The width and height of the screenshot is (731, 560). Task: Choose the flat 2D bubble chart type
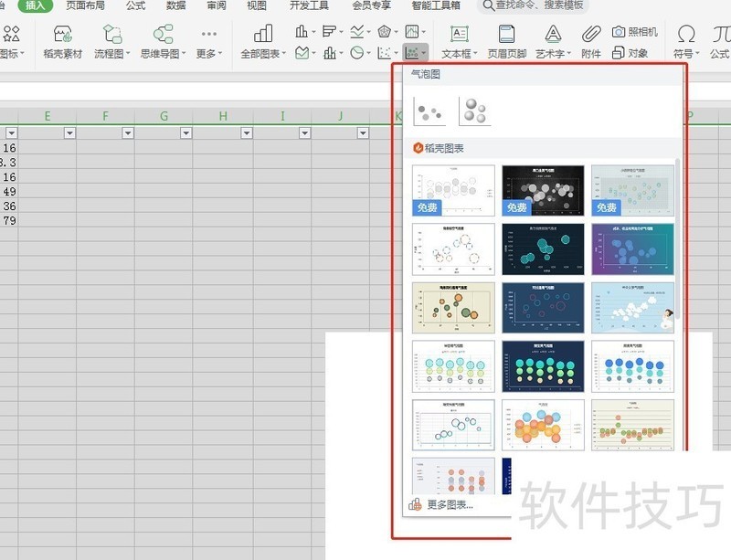click(429, 111)
